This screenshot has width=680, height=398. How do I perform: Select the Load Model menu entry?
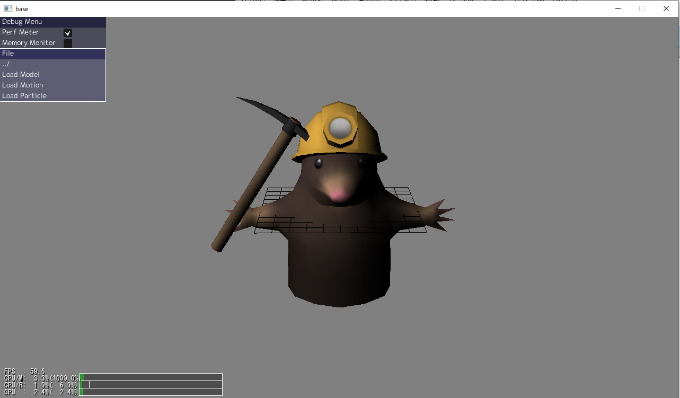pos(53,75)
